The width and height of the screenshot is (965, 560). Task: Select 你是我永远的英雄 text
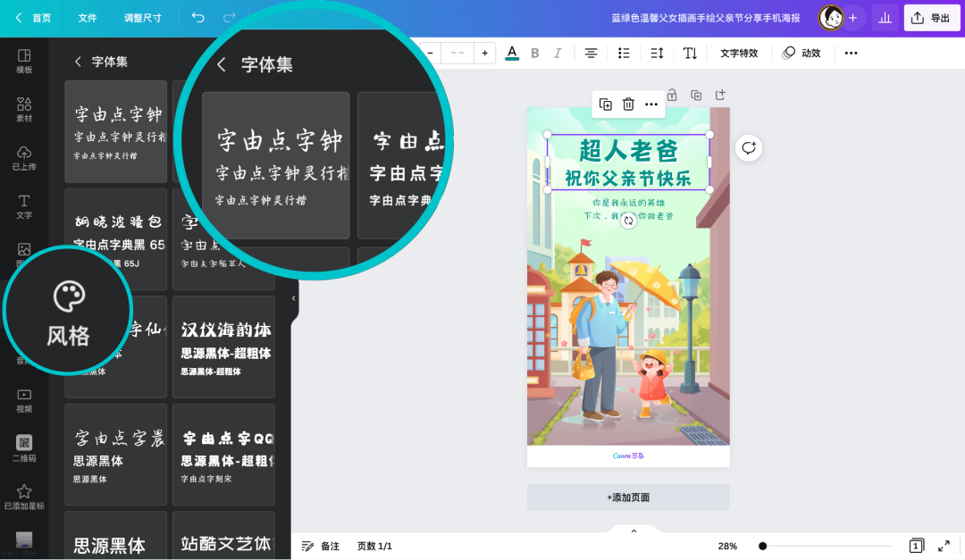coord(628,203)
